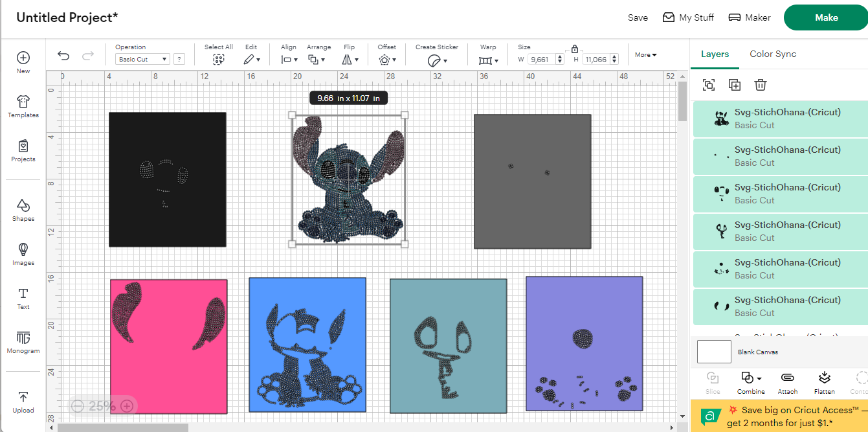
Task: Open the Templates panel
Action: click(23, 106)
